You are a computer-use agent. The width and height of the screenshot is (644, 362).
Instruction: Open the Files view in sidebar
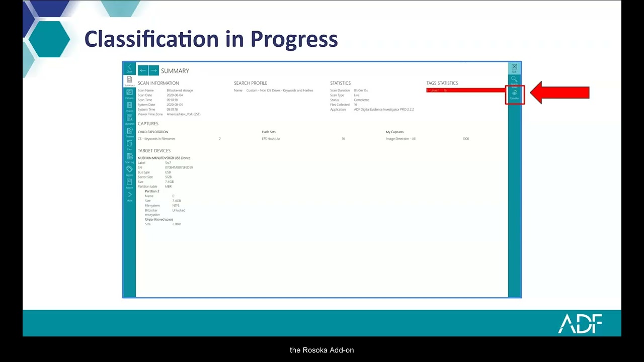point(129,145)
